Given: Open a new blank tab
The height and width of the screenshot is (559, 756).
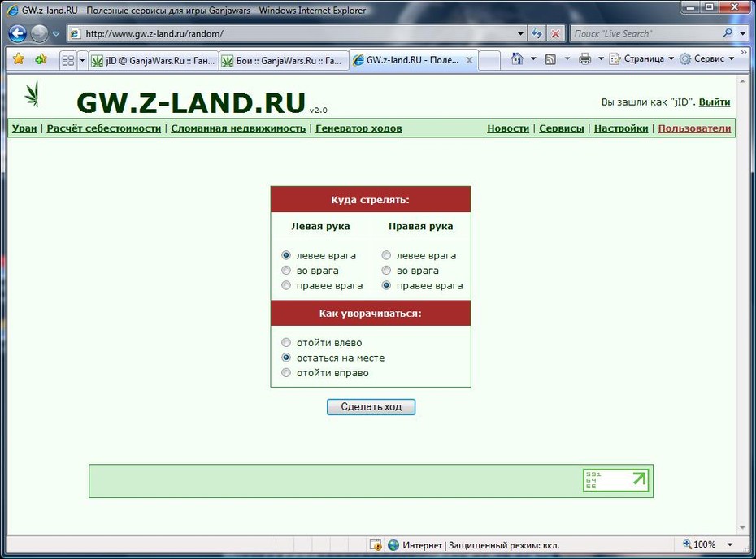Looking at the screenshot, I should (x=490, y=61).
